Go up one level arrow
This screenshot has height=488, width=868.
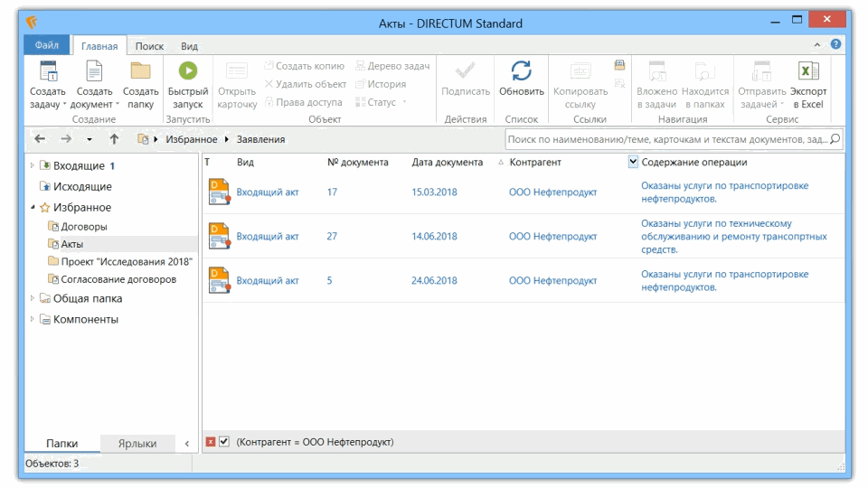(114, 139)
